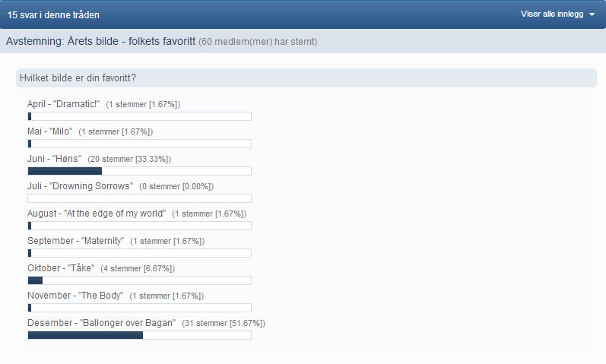Click the Desember "Ballonger over Bagan" bar

(x=139, y=335)
